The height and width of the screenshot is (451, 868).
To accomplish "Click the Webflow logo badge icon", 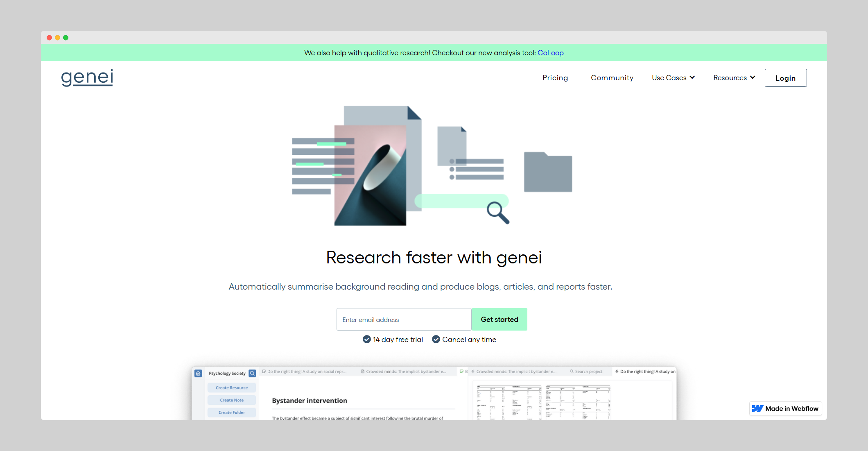I will point(757,408).
